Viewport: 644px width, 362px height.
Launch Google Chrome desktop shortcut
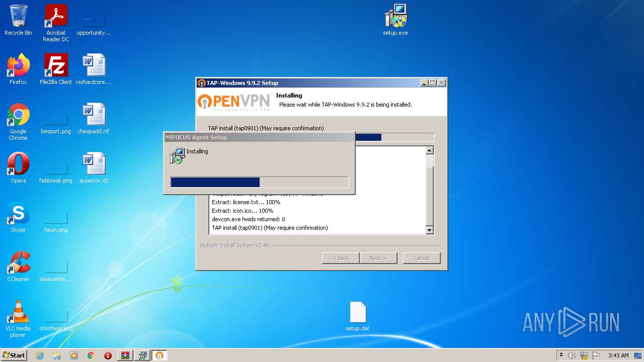18,122
